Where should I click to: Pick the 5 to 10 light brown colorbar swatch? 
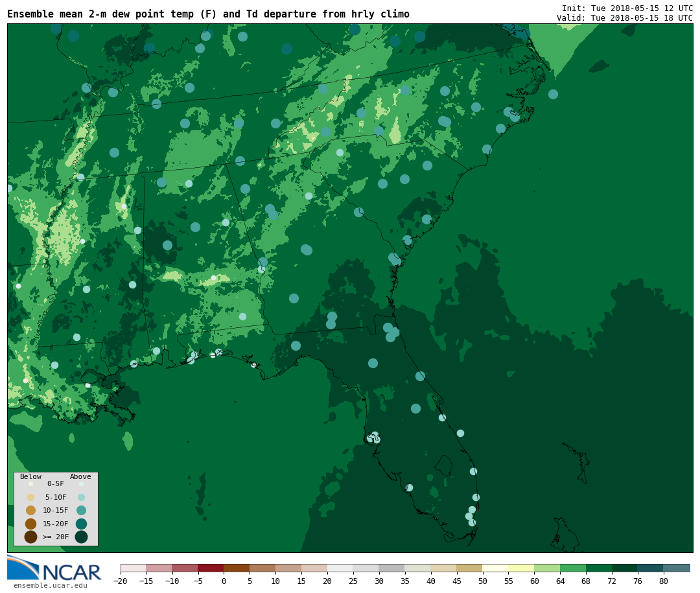[263, 568]
